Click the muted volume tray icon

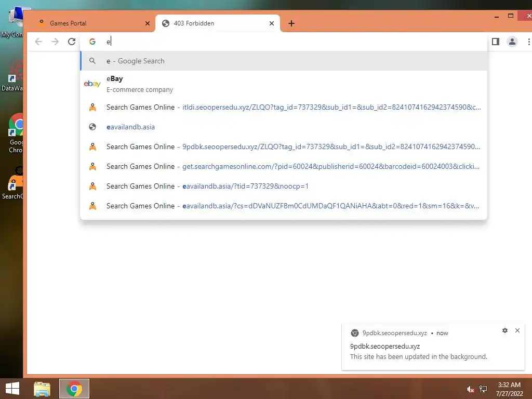click(470, 389)
